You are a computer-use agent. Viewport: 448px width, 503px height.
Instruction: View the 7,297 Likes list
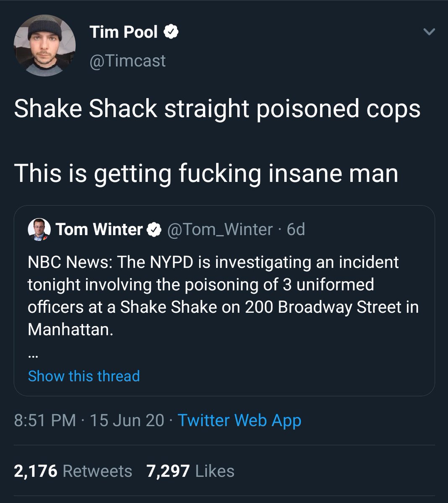coord(190,471)
